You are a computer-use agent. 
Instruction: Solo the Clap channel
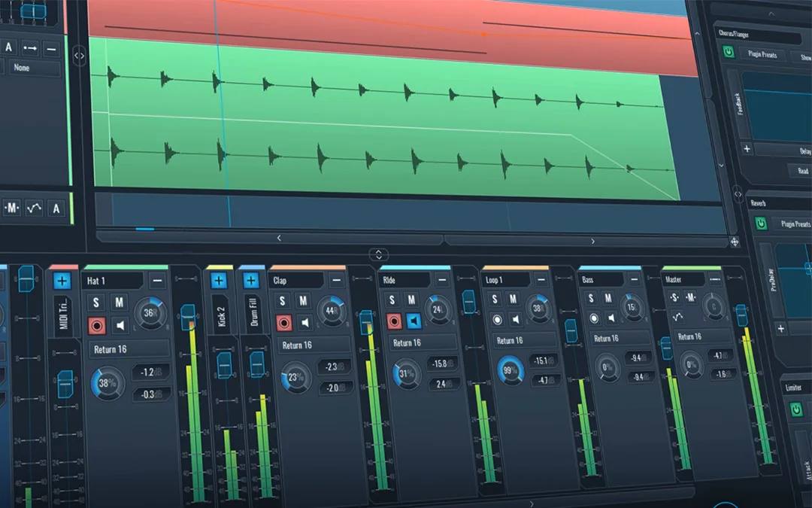click(282, 300)
